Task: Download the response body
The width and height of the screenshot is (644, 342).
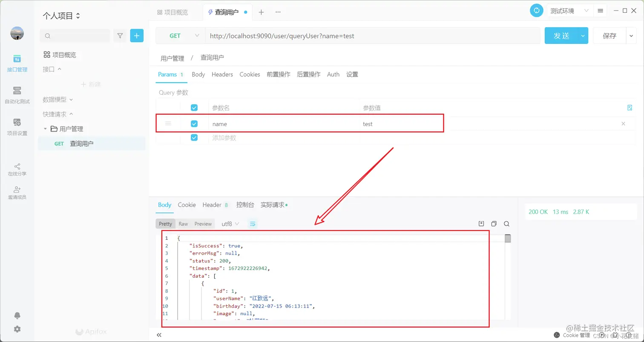Action: pyautogui.click(x=481, y=224)
